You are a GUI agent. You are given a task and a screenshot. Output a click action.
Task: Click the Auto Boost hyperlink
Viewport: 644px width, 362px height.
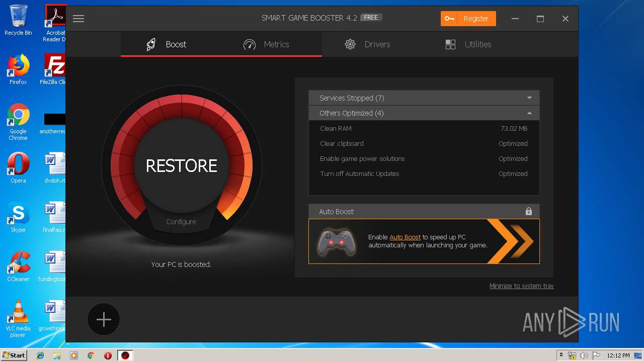coord(405,237)
